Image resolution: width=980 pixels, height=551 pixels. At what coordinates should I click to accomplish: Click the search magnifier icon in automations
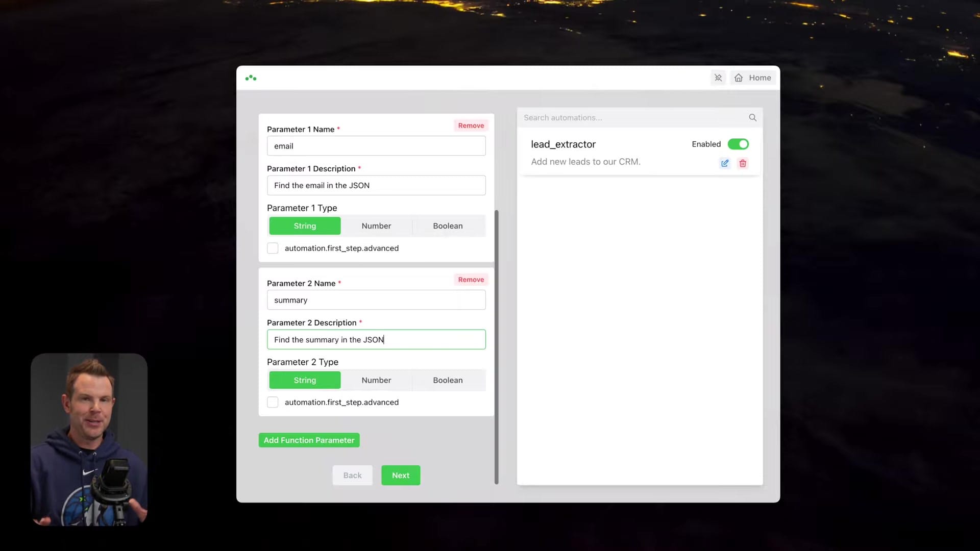(752, 117)
